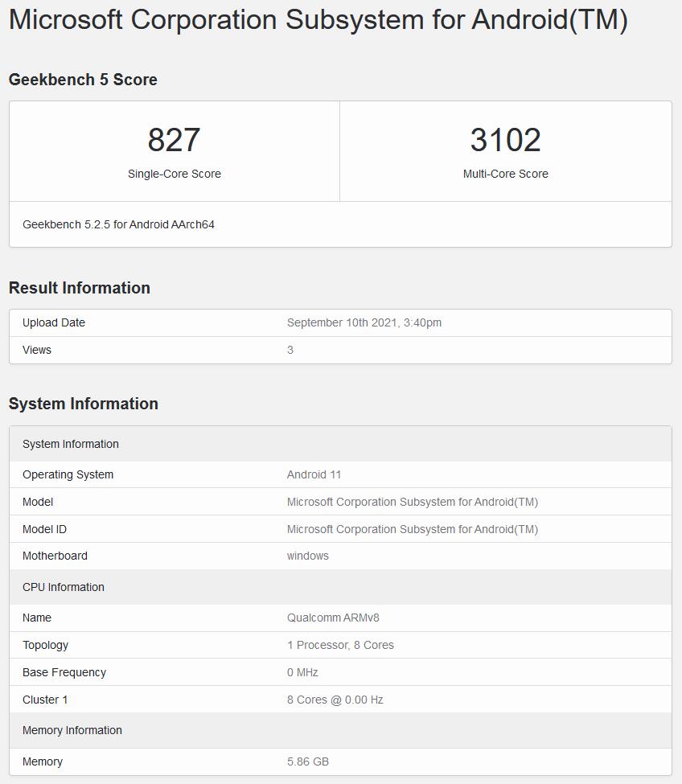Screen dimensions: 682x784
Task: Select the single-core score value 827
Action: 174,140
